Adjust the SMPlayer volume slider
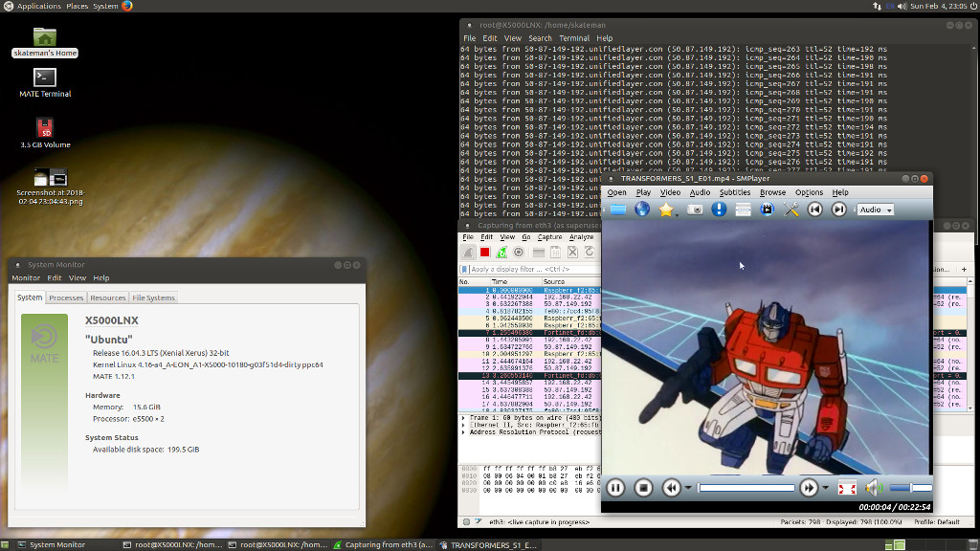Screen dimensions: 980x551 (x=910, y=488)
